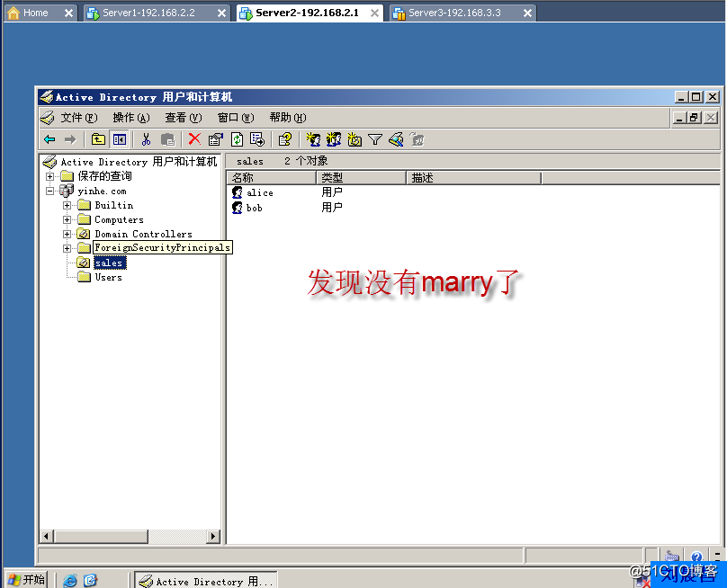Open the 查看(V) menu
Image resolution: width=727 pixels, height=588 pixels.
(x=184, y=118)
